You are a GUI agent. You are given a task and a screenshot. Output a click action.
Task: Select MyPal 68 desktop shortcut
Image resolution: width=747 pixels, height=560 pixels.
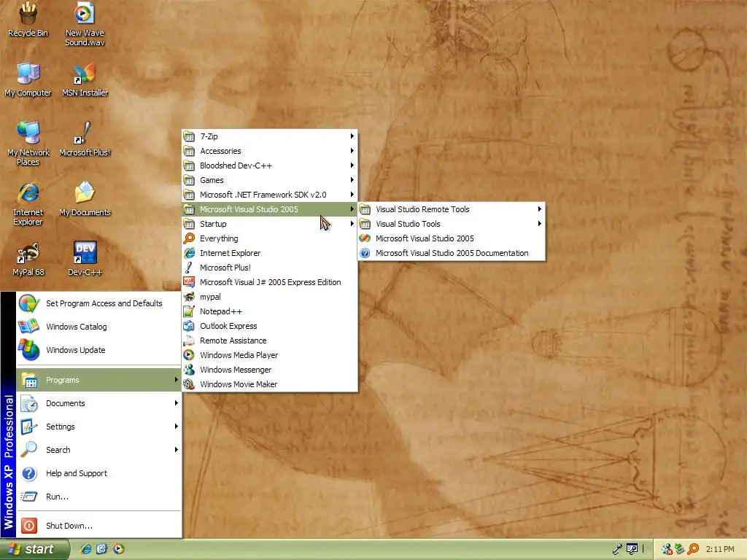point(28,259)
